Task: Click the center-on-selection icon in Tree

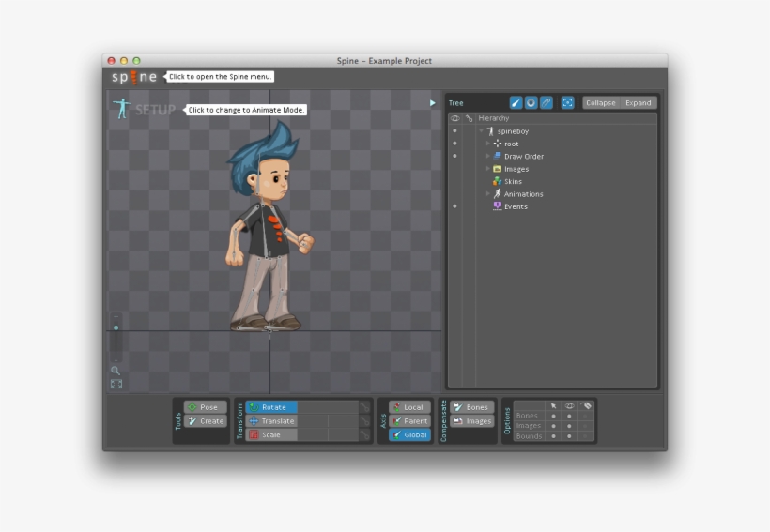Action: (x=567, y=103)
